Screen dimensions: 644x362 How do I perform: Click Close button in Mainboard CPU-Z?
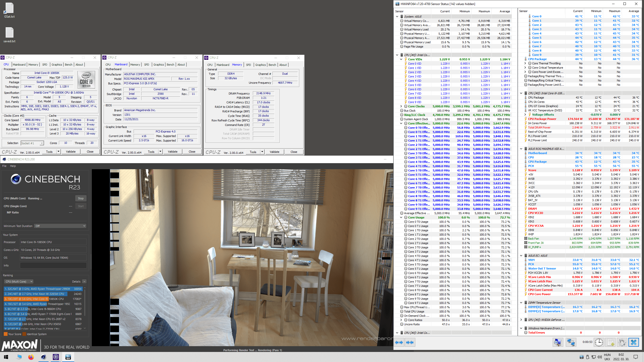[x=192, y=152]
